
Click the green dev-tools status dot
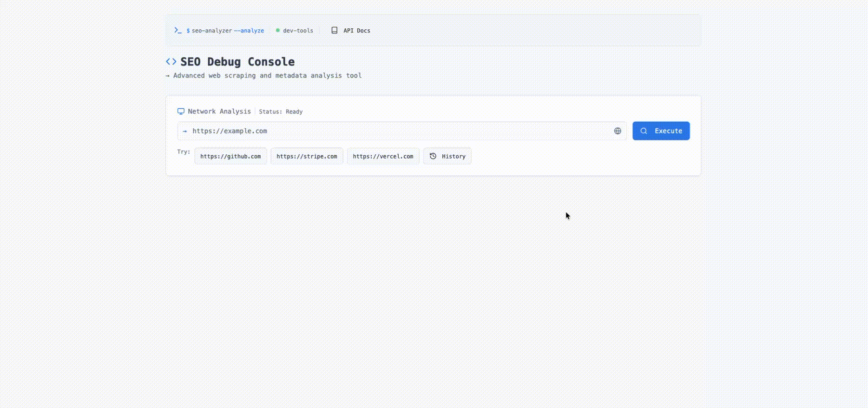coord(278,30)
